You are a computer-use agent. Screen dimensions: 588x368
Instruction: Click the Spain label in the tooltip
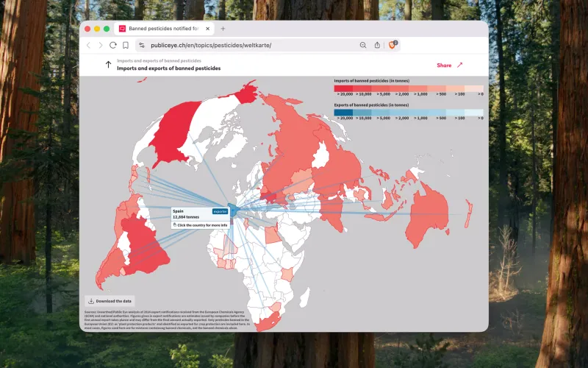pyautogui.click(x=178, y=211)
